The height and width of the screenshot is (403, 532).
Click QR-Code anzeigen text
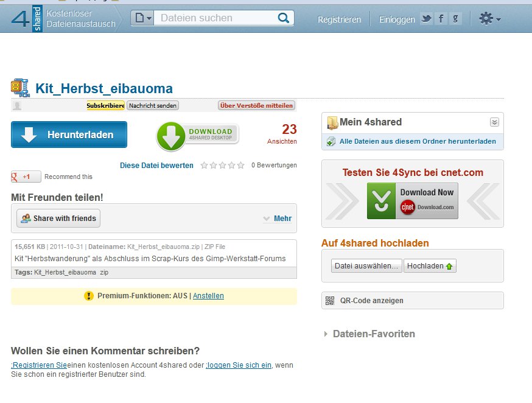pos(371,301)
